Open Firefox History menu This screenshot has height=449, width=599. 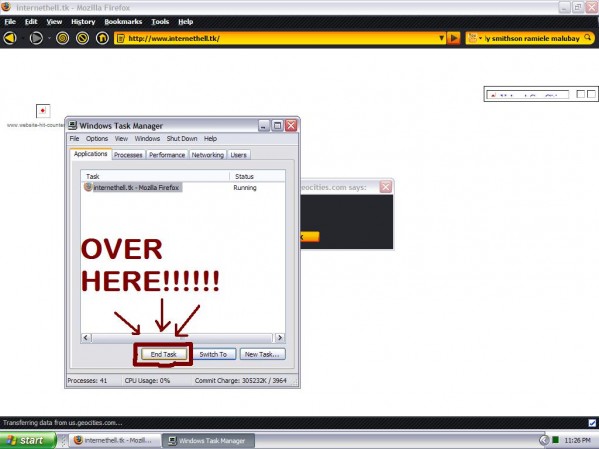(83, 22)
